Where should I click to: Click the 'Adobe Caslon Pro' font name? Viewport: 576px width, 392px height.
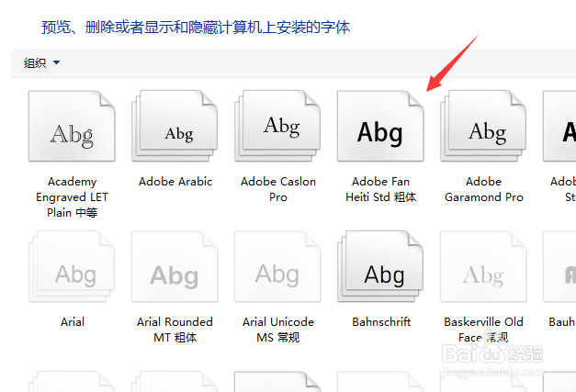tap(278, 189)
